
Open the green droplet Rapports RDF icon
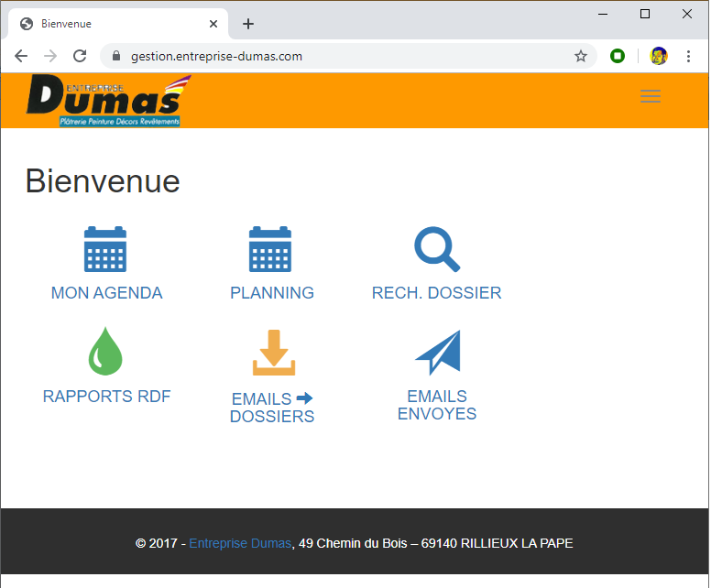click(x=105, y=351)
